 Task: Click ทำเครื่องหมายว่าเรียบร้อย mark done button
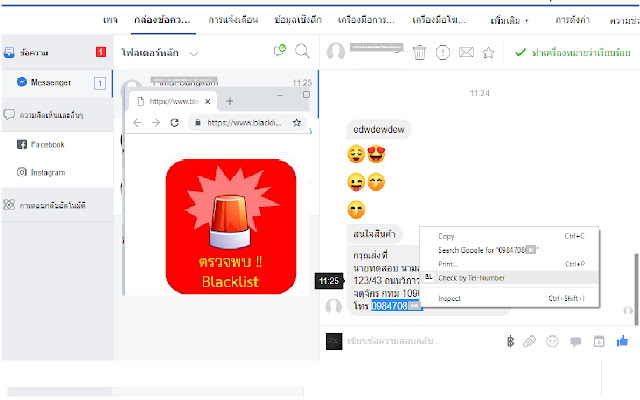573,53
